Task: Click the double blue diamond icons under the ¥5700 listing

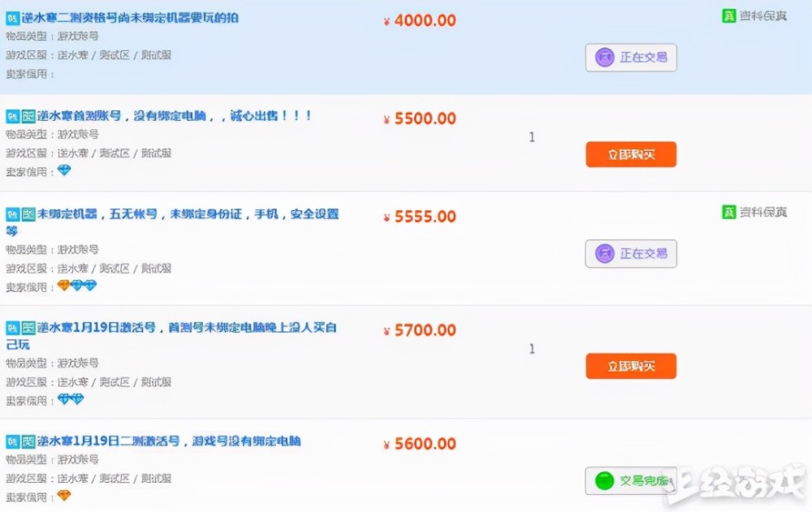Action: (x=69, y=399)
